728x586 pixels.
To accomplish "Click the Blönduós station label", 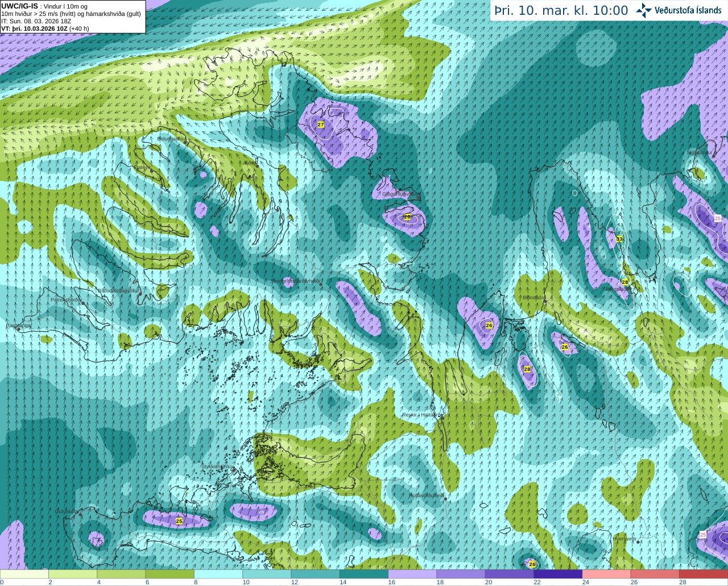I will [533, 297].
